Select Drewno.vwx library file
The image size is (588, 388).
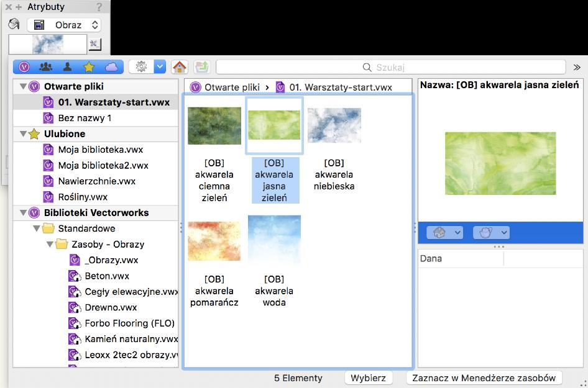tap(96, 307)
